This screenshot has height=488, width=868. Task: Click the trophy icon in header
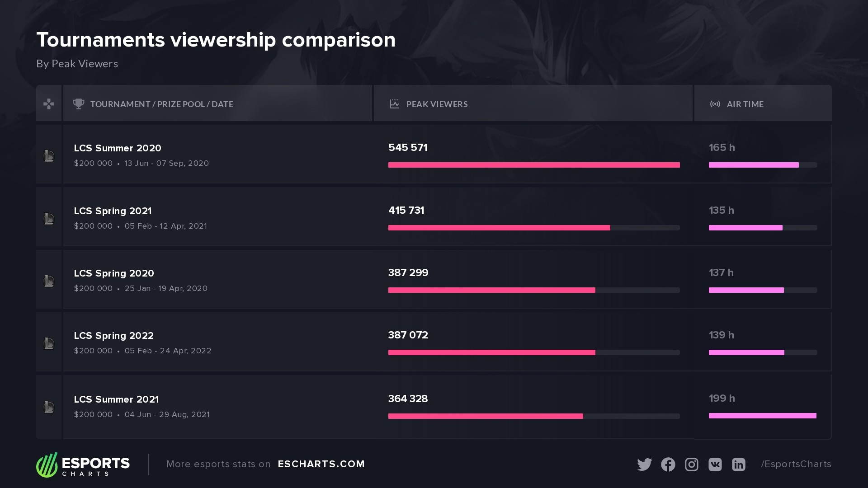(x=79, y=104)
